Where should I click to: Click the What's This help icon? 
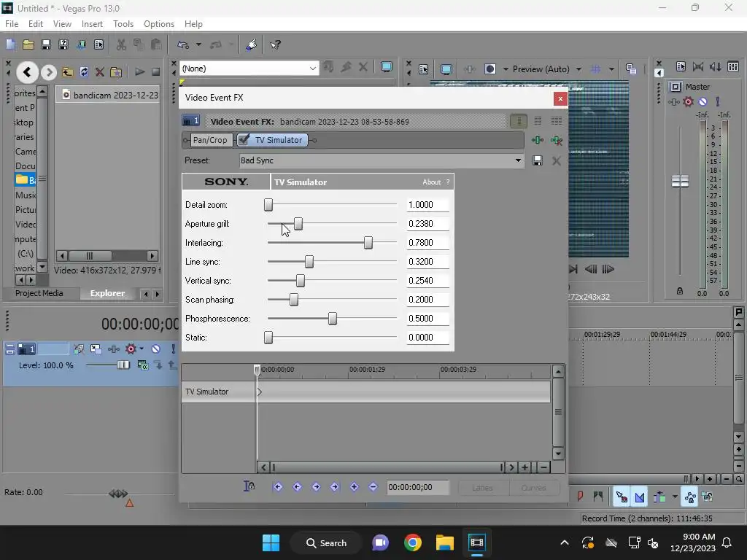275,44
